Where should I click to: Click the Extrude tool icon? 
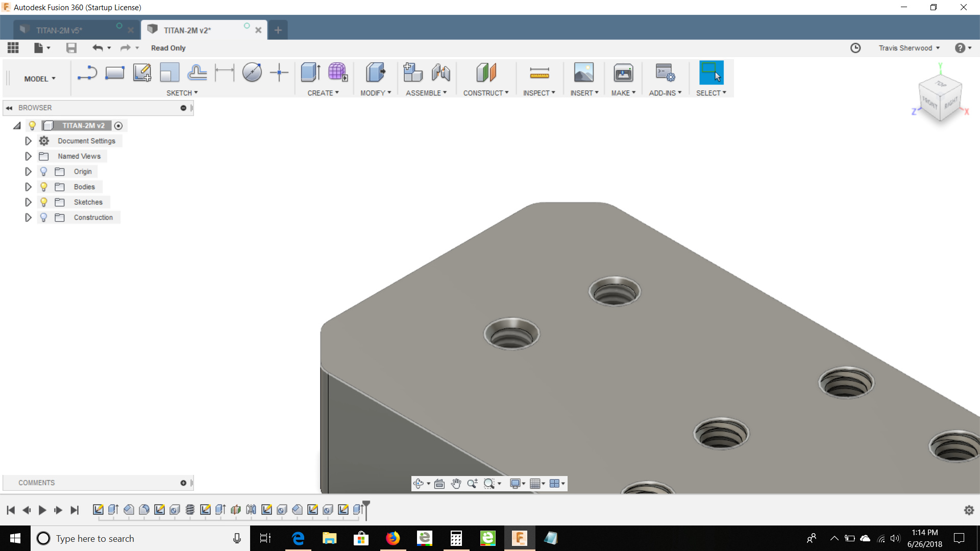click(x=310, y=72)
